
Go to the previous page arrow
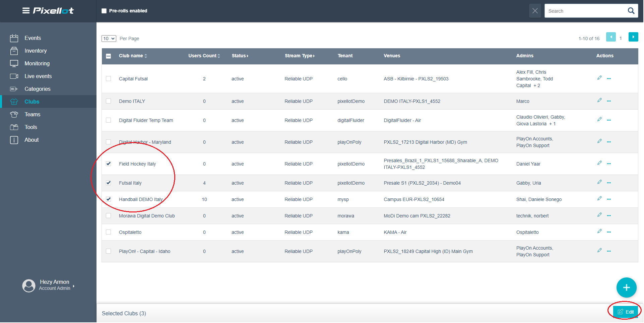pos(611,37)
